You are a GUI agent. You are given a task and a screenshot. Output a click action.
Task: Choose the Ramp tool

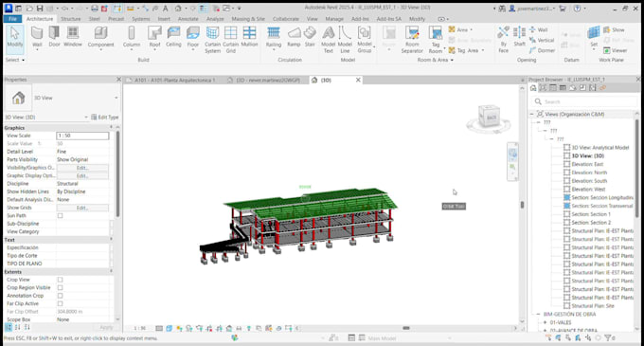tap(294, 37)
